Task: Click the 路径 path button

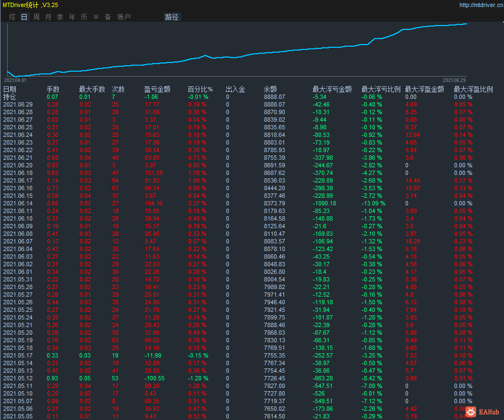Action: pyautogui.click(x=172, y=17)
